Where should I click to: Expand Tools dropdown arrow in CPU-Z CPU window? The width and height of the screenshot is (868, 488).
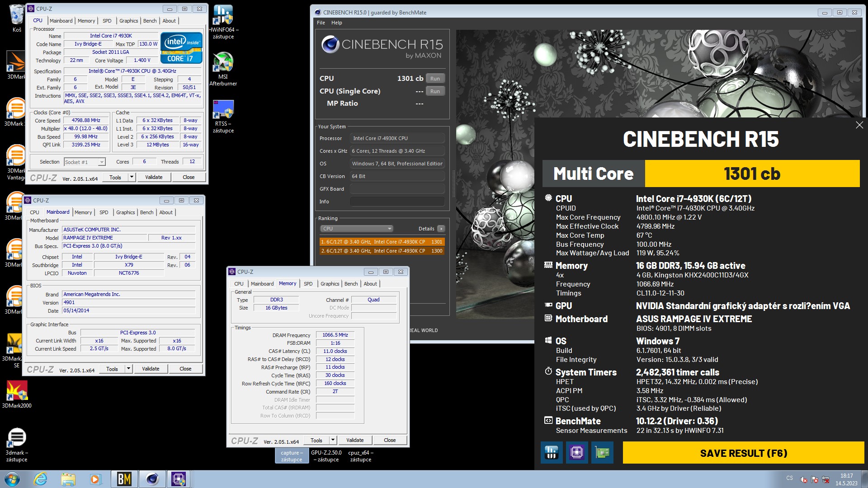(132, 177)
